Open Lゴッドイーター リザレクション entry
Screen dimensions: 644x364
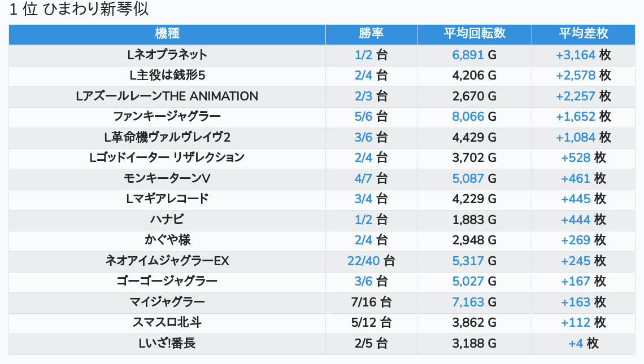167,157
